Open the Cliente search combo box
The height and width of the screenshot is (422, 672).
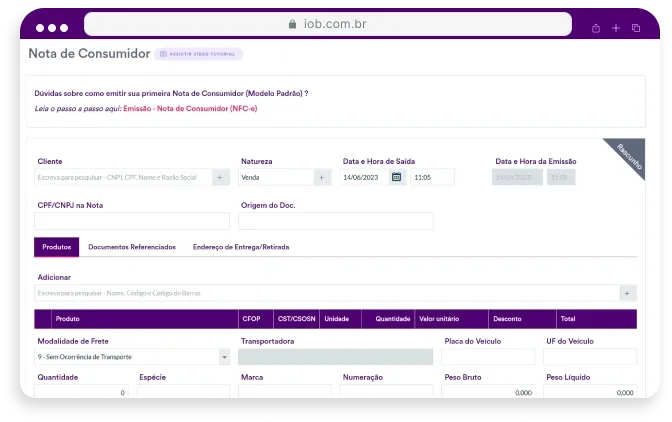pyautogui.click(x=122, y=177)
